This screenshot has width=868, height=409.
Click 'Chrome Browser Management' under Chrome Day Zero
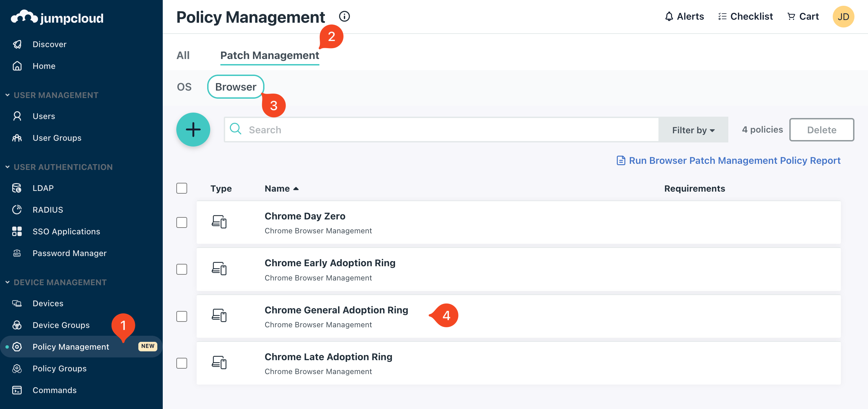(x=318, y=231)
